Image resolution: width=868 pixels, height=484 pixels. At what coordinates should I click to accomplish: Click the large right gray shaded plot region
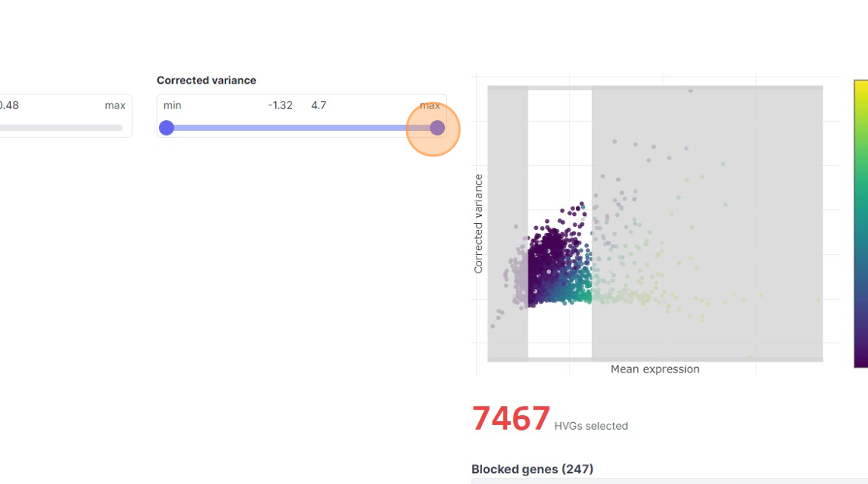click(x=744, y=232)
